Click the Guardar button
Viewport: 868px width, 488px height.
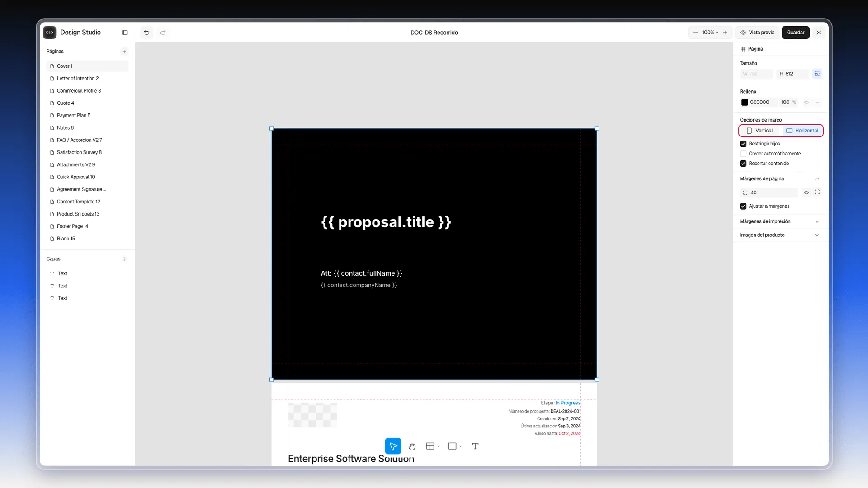click(x=795, y=33)
